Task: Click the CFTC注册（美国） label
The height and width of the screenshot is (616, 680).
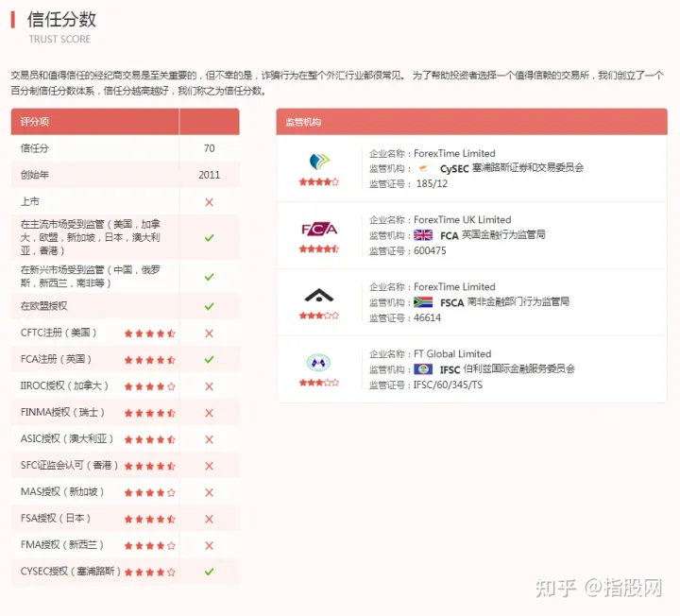Action: click(59, 333)
